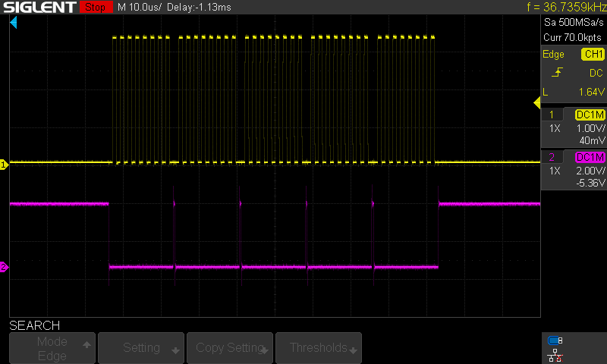Click the 40mV channel 1 offset value
The height and width of the screenshot is (364, 607).
(593, 140)
